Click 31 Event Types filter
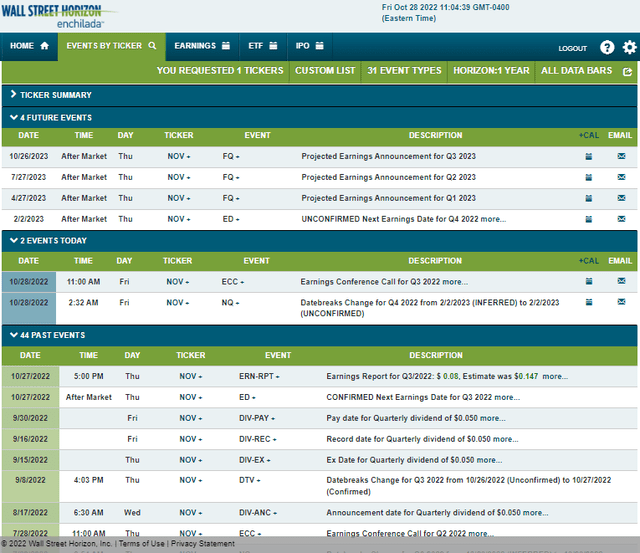The image size is (640, 553). 404,71
